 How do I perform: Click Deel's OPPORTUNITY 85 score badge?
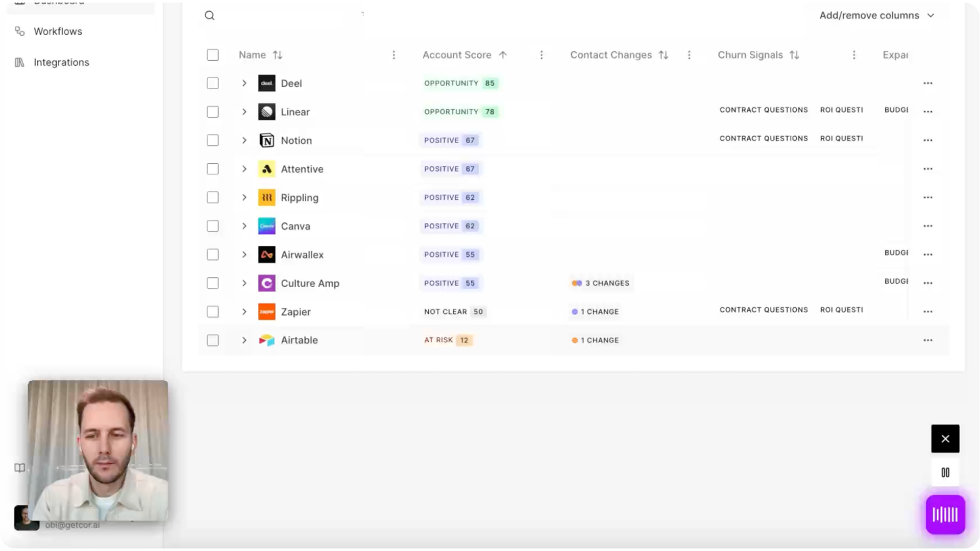(460, 83)
